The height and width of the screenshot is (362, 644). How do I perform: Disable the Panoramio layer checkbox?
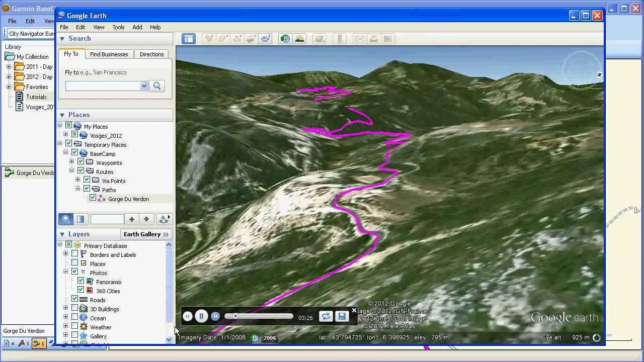coord(80,281)
